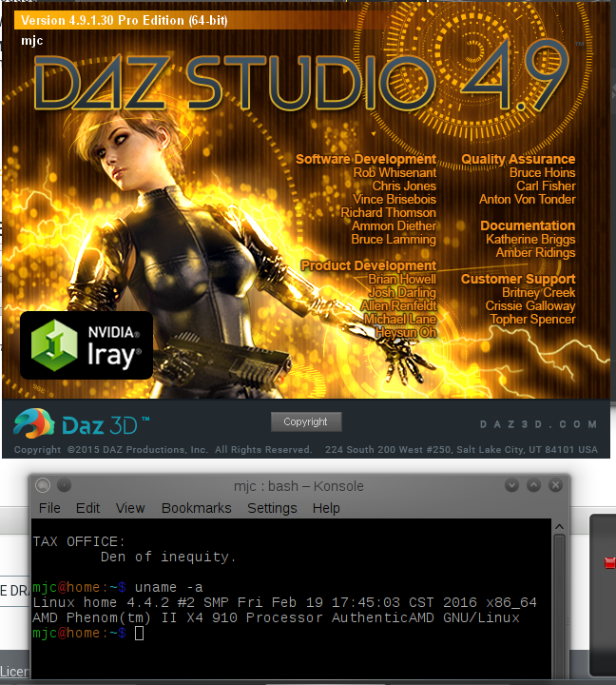Click the Konsole title 'mjc : bash – Konsole'
Screen dimensions: 616x685
tap(298, 486)
